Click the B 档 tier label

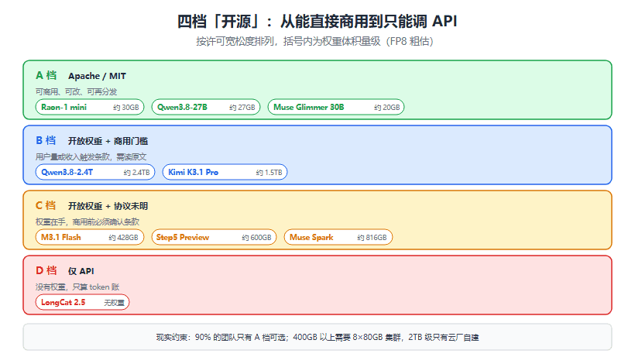tap(46, 140)
